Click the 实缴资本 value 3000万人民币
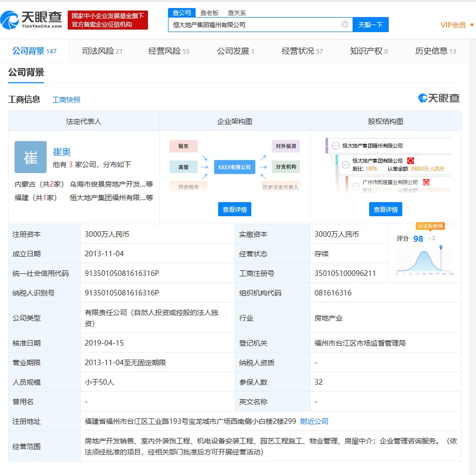The width and height of the screenshot is (476, 475). tap(337, 234)
